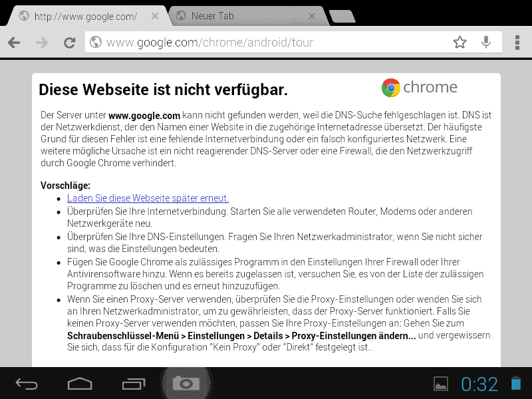Click suggestion Fügen Sie Google Chrome als zulässiges Programm
This screenshot has width=532, height=399.
[275, 274]
